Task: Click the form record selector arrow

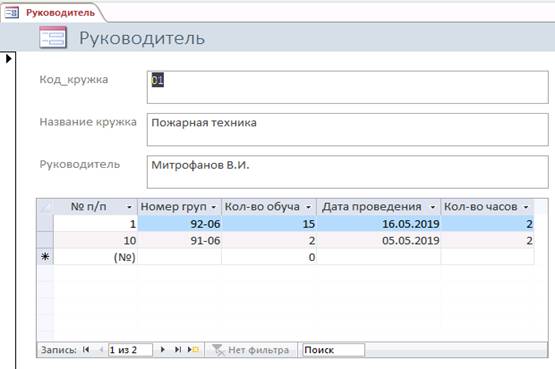Action: click(x=8, y=58)
